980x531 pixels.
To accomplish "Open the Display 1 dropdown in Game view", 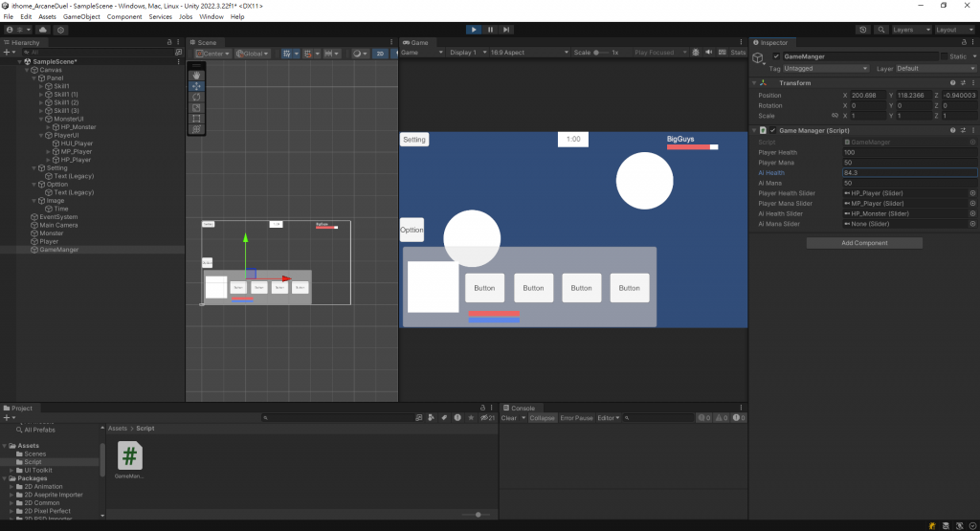I will [x=467, y=53].
